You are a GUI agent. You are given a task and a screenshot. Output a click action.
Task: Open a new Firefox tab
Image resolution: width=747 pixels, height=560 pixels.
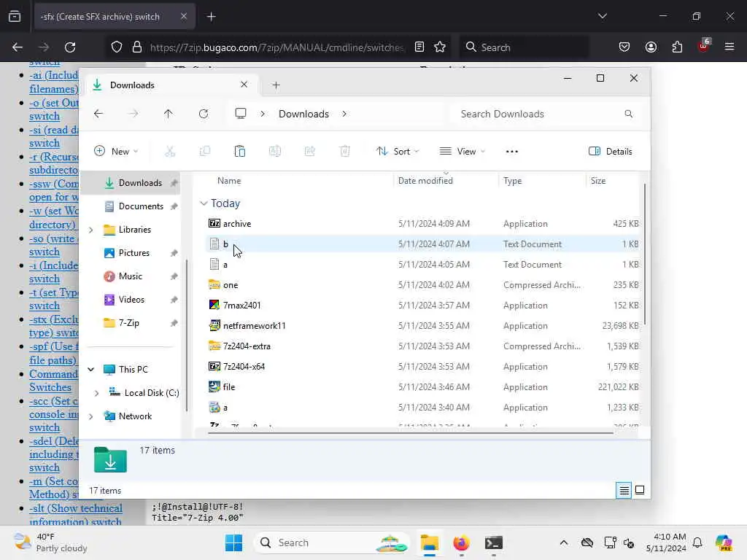tap(212, 17)
